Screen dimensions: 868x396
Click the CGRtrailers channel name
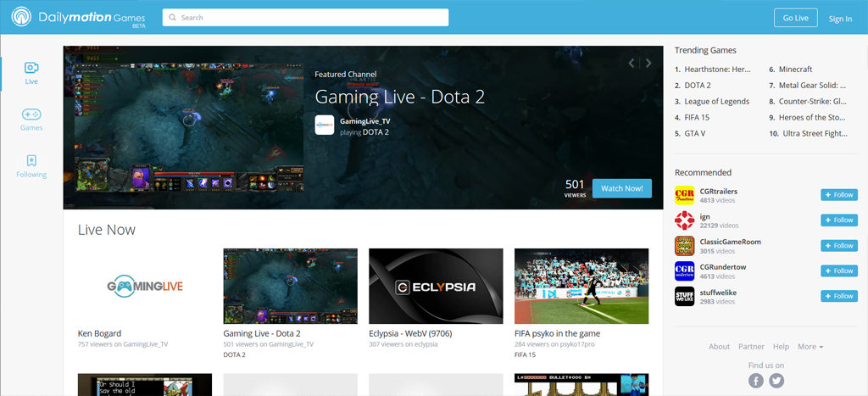(x=719, y=191)
